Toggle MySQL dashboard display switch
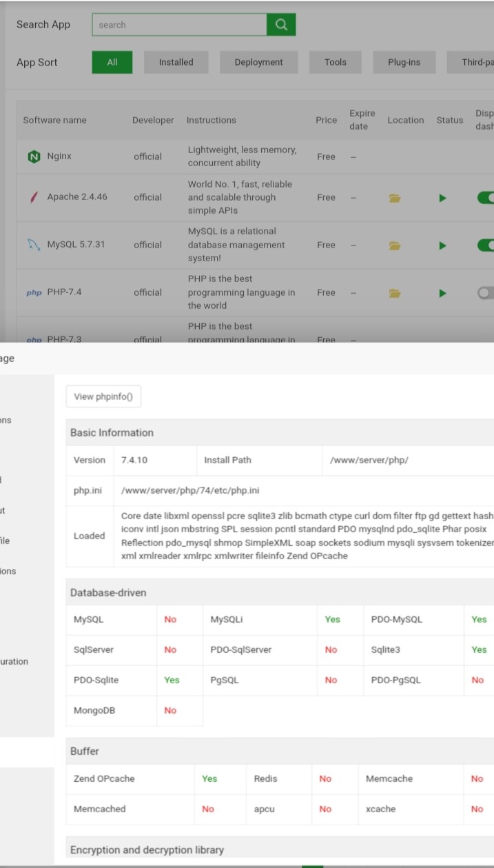The image size is (494, 868). [486, 245]
